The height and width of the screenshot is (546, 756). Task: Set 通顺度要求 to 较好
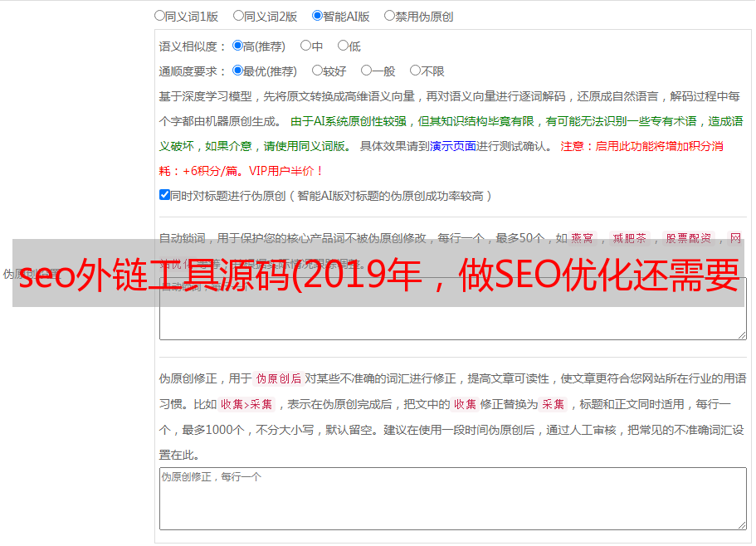tap(317, 71)
